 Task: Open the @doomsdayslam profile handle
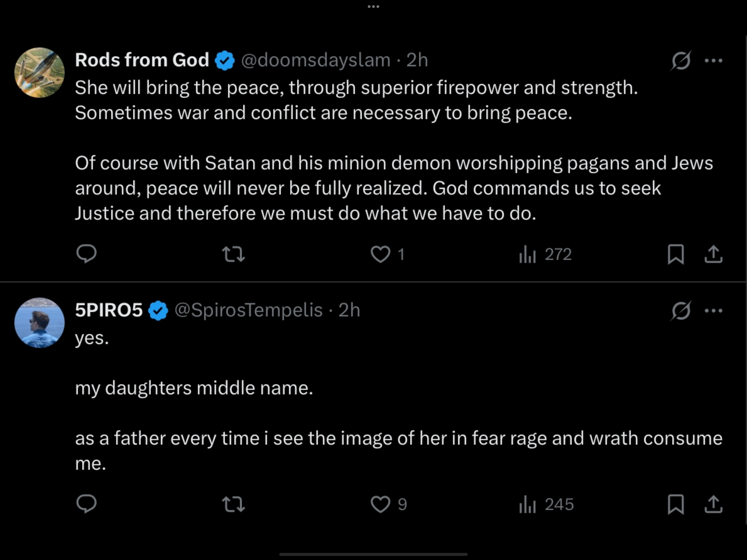tap(316, 60)
